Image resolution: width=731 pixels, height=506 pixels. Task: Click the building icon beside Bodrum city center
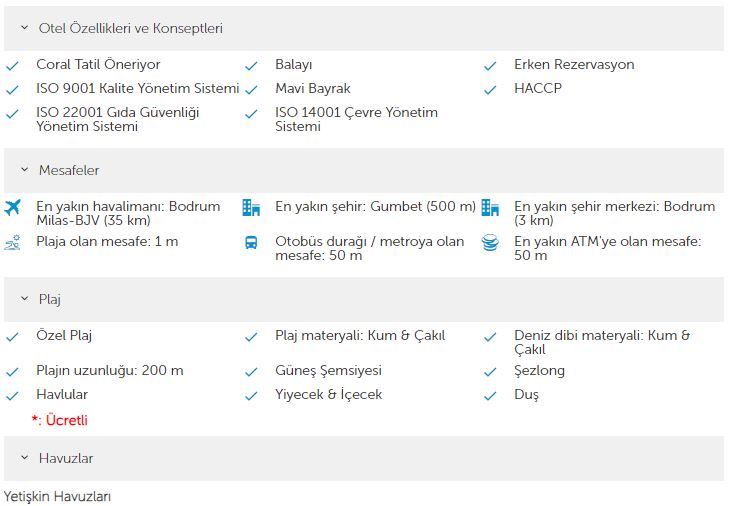pyautogui.click(x=490, y=208)
